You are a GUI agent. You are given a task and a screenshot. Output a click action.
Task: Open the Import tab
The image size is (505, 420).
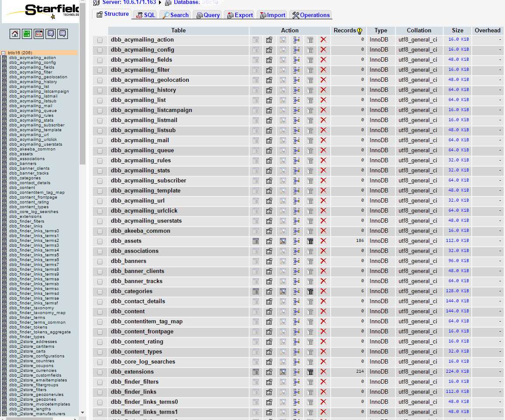[x=272, y=15]
